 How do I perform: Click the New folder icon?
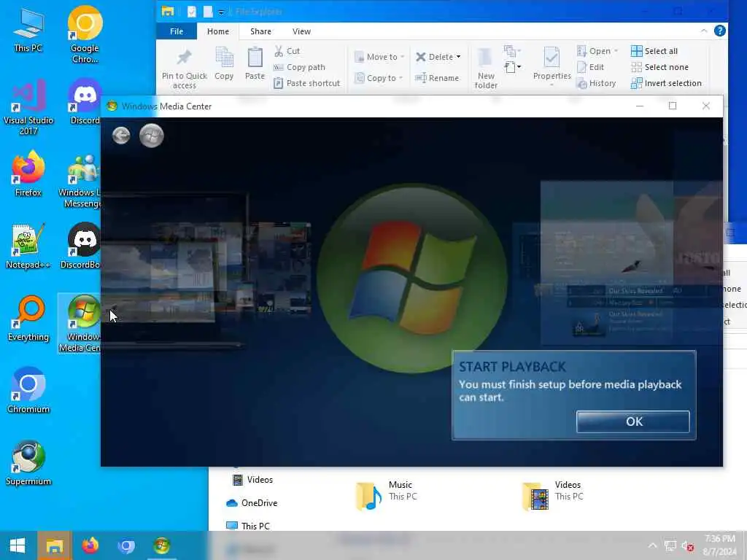tap(485, 58)
